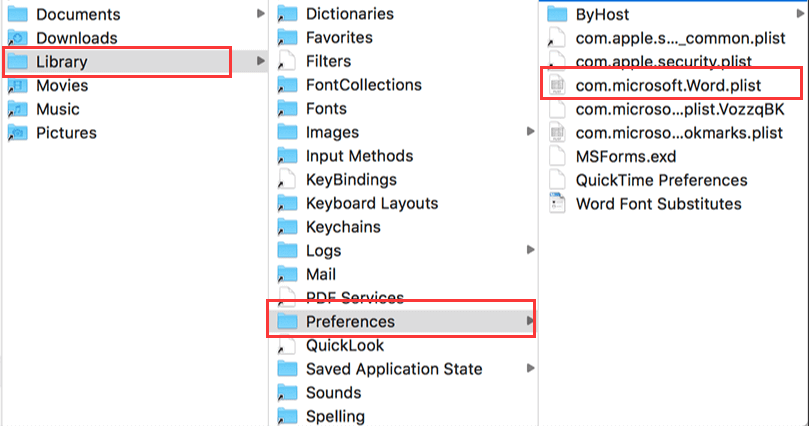Select the Saved Application State row name
809x426 pixels.
(x=394, y=369)
